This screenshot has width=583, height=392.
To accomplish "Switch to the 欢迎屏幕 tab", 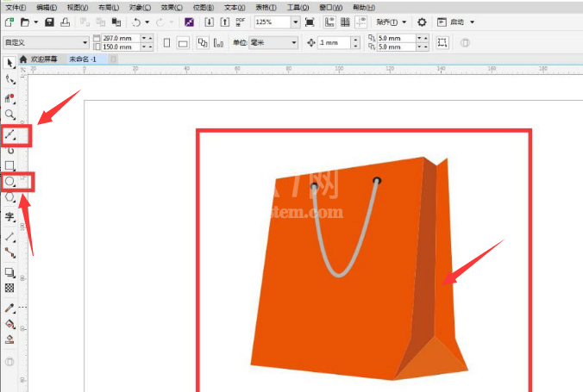I will (x=44, y=59).
